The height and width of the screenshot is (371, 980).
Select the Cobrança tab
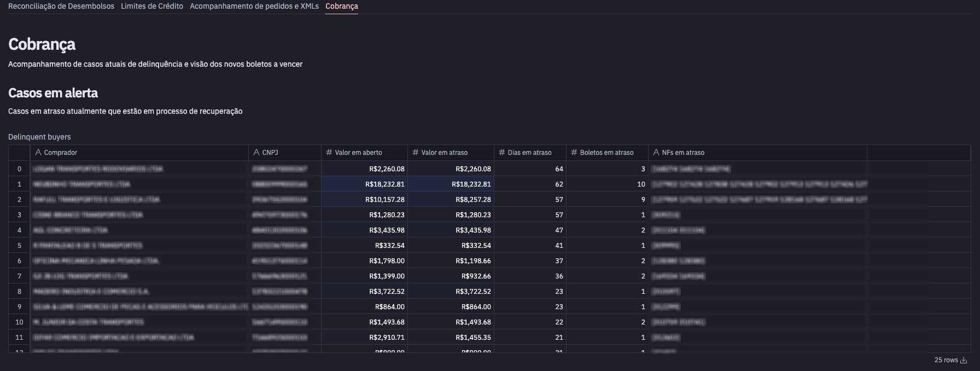point(342,6)
